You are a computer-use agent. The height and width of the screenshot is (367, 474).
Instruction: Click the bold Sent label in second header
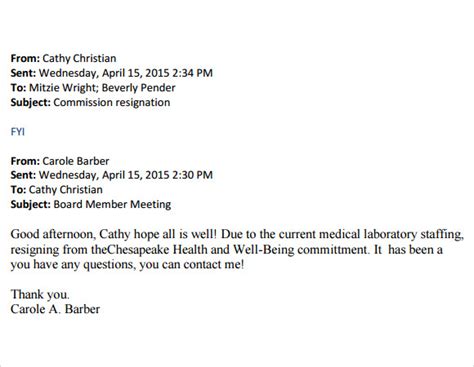click(23, 175)
